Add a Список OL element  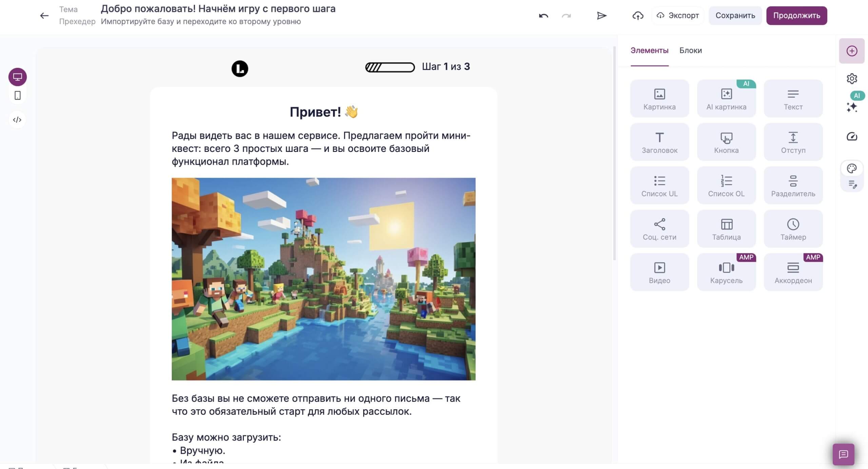point(726,185)
